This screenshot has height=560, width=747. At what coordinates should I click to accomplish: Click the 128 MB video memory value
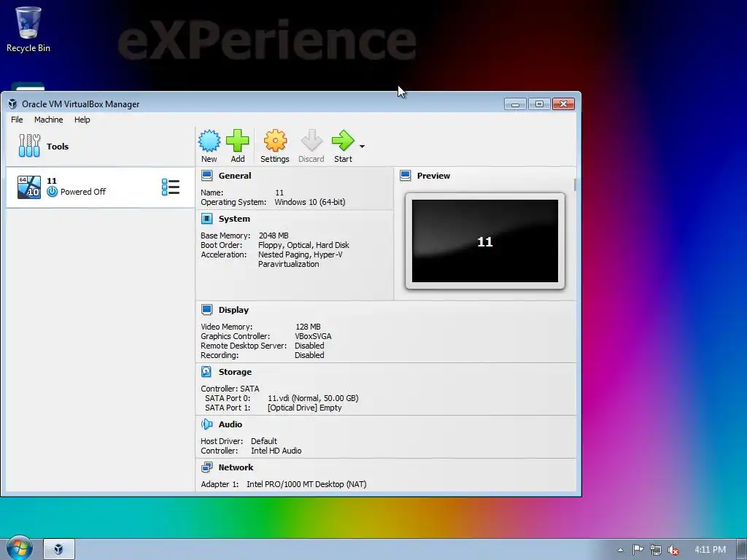click(308, 327)
